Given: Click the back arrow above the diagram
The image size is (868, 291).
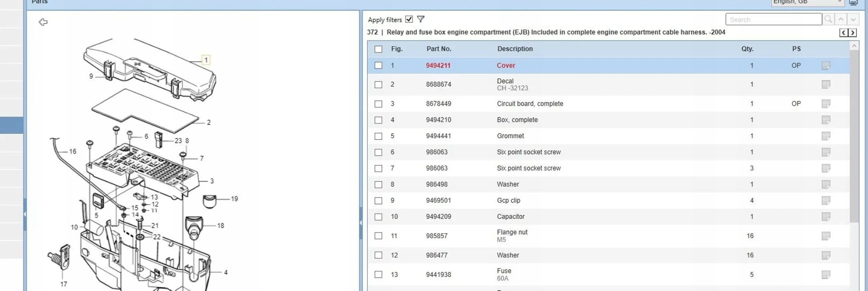Looking at the screenshot, I should pyautogui.click(x=43, y=22).
